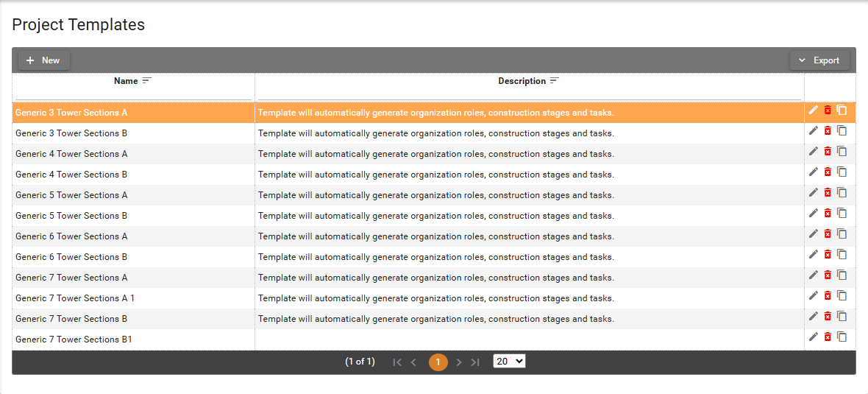This screenshot has width=868, height=394.
Task: Delete Generic 7 Tower Sections A 1 template
Action: pos(828,295)
